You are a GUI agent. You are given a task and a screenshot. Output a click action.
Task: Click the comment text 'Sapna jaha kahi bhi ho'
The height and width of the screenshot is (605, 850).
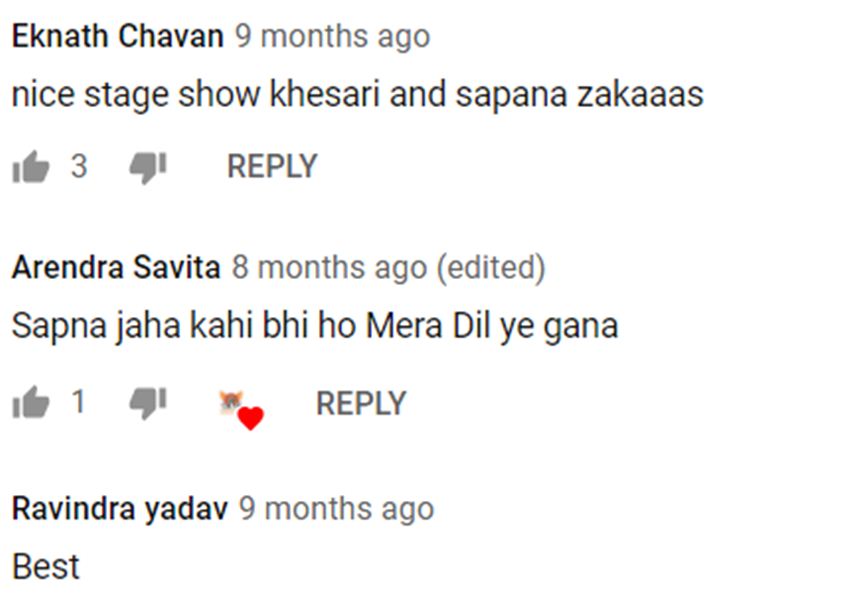[x=184, y=326]
